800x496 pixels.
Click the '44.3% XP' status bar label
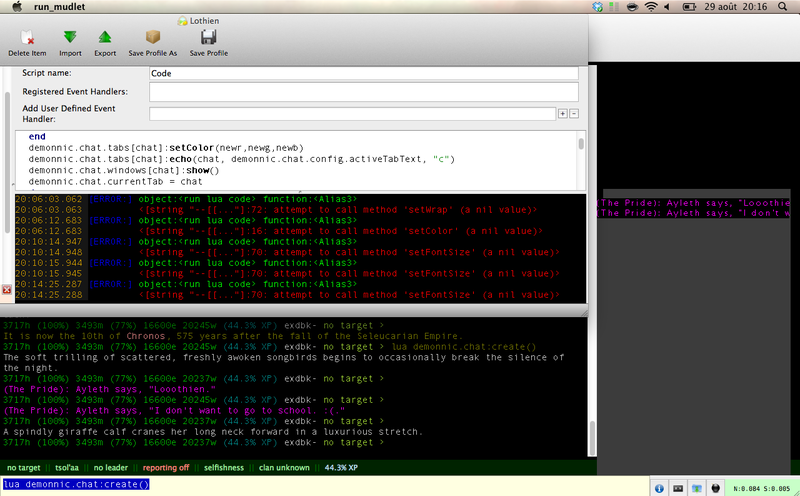(341, 467)
